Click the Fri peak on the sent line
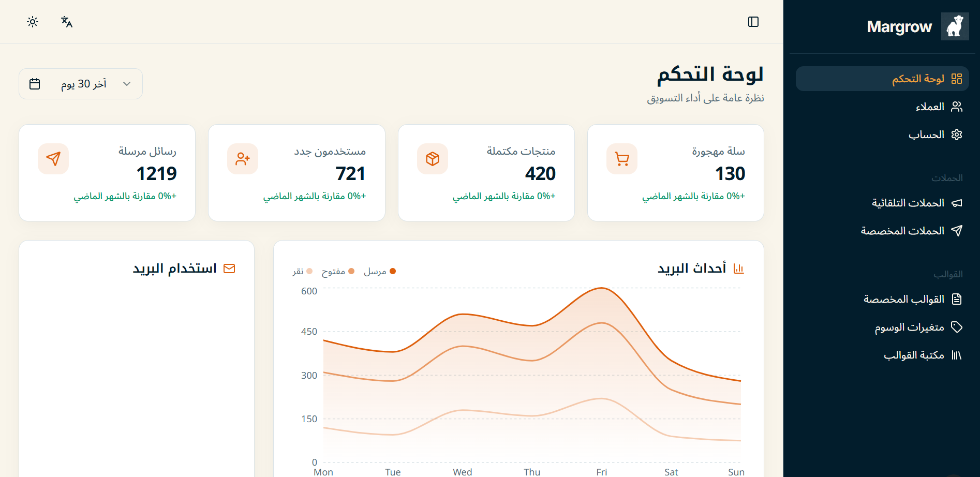Image resolution: width=980 pixels, height=477 pixels. [x=601, y=288]
